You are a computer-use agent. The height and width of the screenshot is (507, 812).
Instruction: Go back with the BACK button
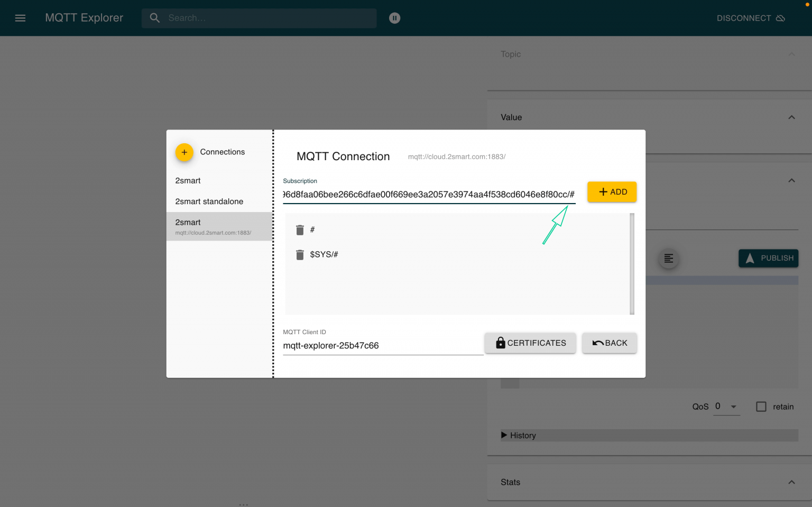click(x=610, y=343)
